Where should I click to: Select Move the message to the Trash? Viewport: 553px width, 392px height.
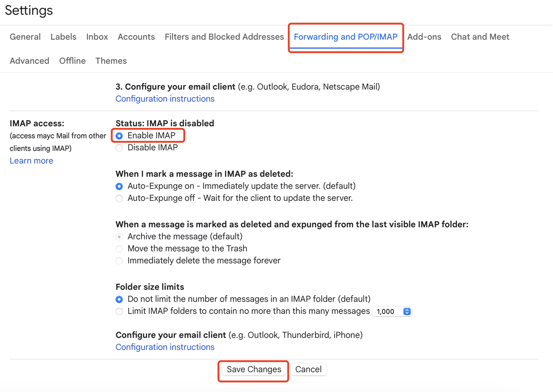[x=119, y=249]
